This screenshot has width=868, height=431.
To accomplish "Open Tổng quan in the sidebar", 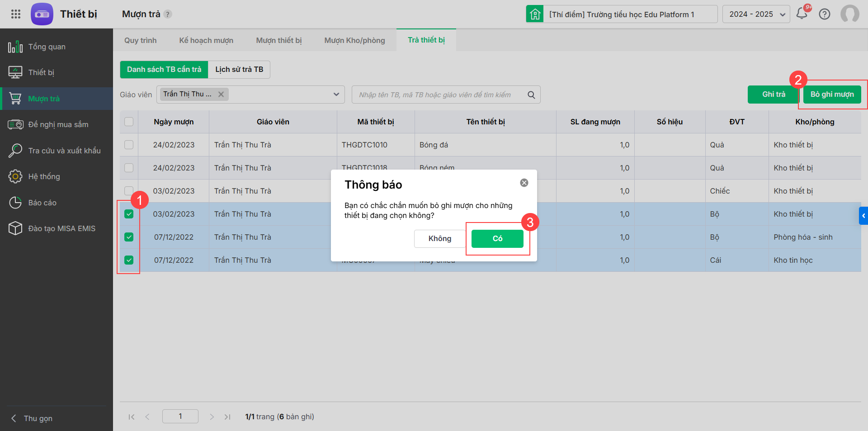I will (x=47, y=47).
